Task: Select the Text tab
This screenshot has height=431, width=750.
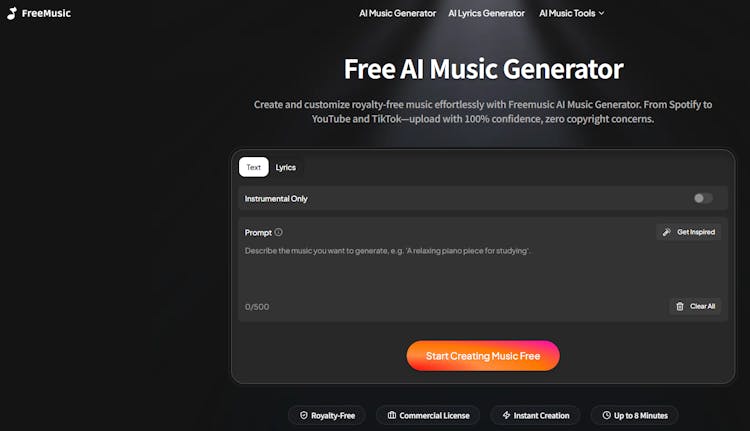Action: pos(254,167)
